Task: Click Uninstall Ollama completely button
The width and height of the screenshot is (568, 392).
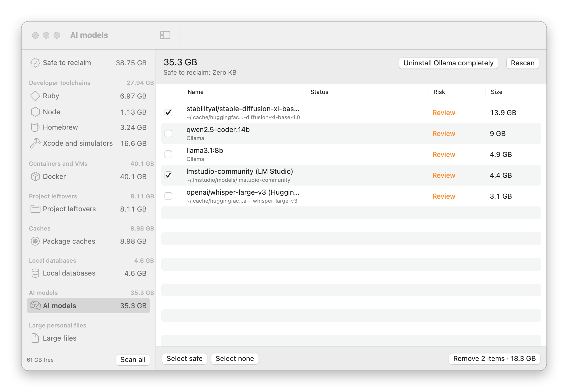Action: (x=448, y=63)
